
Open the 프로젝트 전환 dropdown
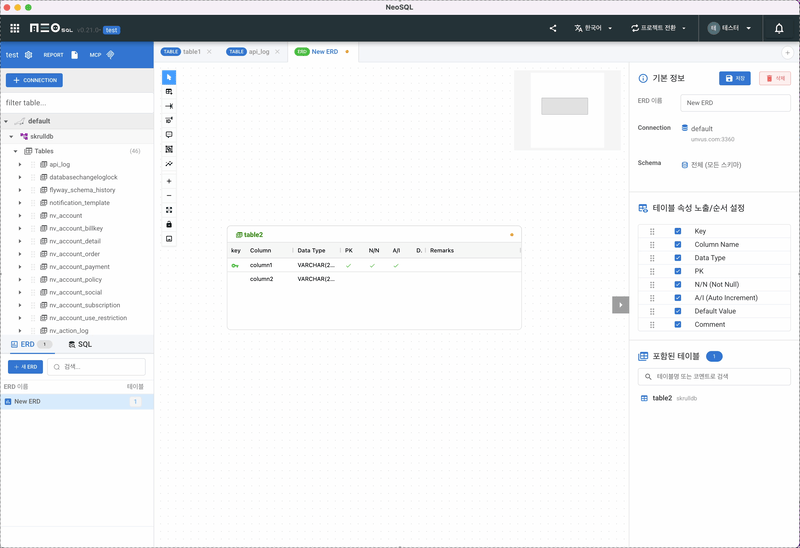pyautogui.click(x=658, y=28)
